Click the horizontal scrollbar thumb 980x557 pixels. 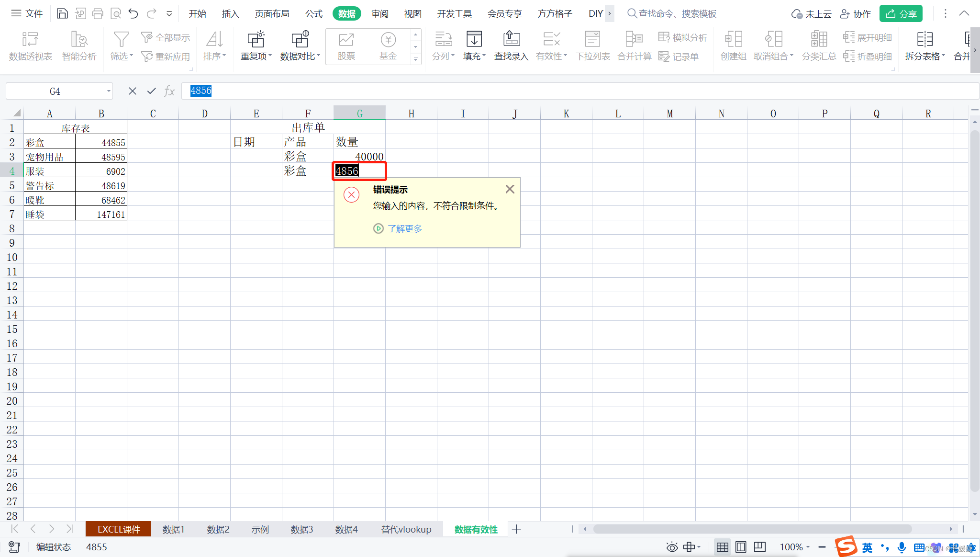(x=752, y=529)
